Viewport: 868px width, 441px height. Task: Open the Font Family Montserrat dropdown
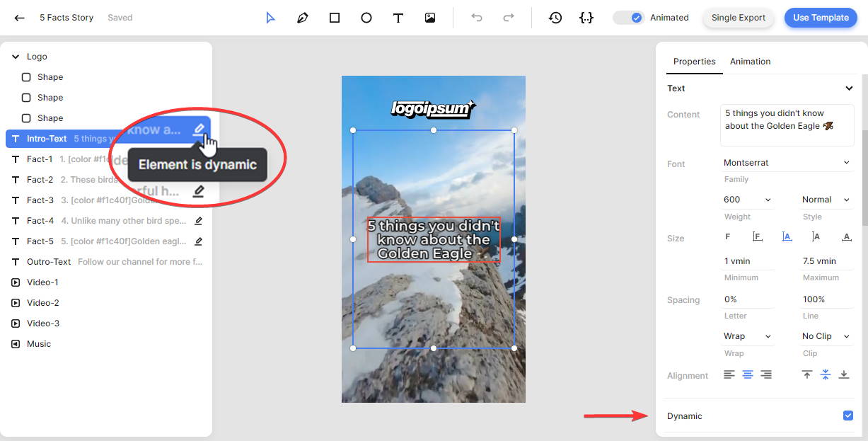pos(786,163)
